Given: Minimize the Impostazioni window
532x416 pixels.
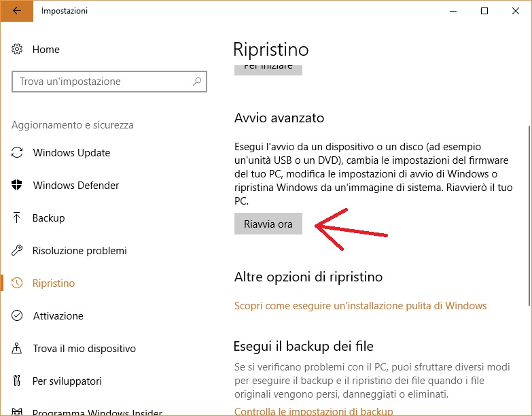Looking at the screenshot, I should click(453, 11).
